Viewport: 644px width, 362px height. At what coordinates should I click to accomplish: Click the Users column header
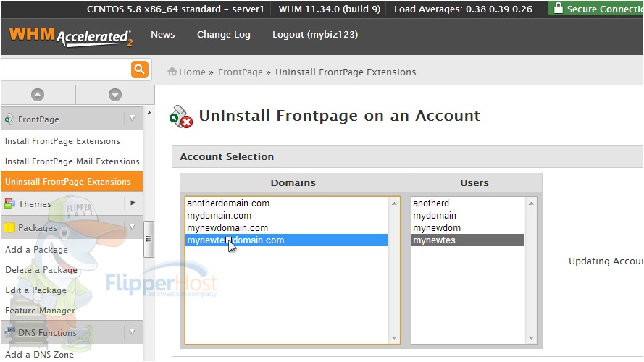[x=474, y=182]
